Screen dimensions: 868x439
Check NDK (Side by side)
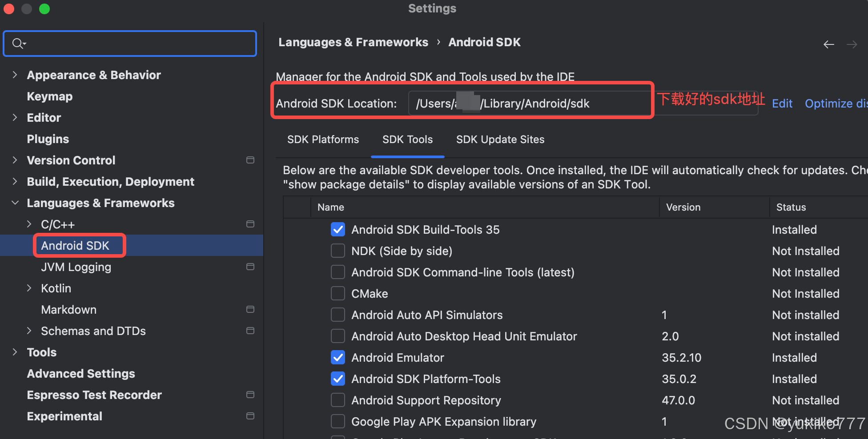click(338, 251)
